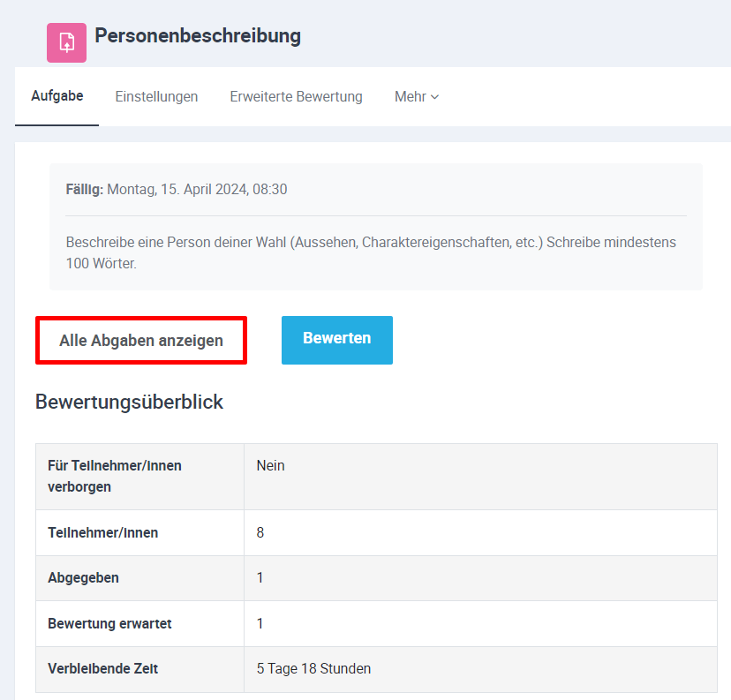Viewport: 731px width, 700px height.
Task: Click the Verbleibende Zeit row header
Action: coord(104,668)
